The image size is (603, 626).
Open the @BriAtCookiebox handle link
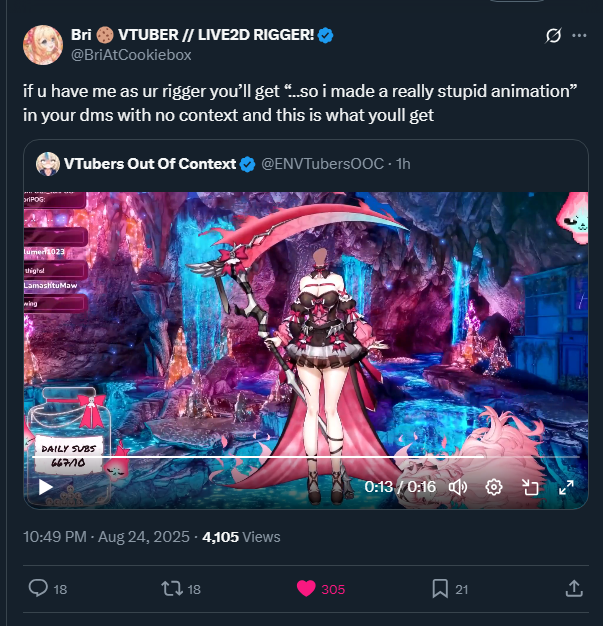[131, 55]
